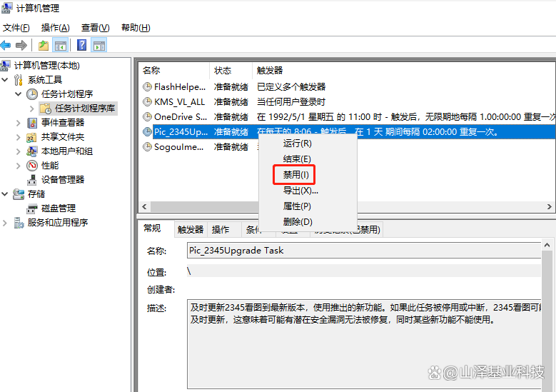This screenshot has height=392, width=556.
Task: Choose 属性(P) in the context menu
Action: [297, 206]
